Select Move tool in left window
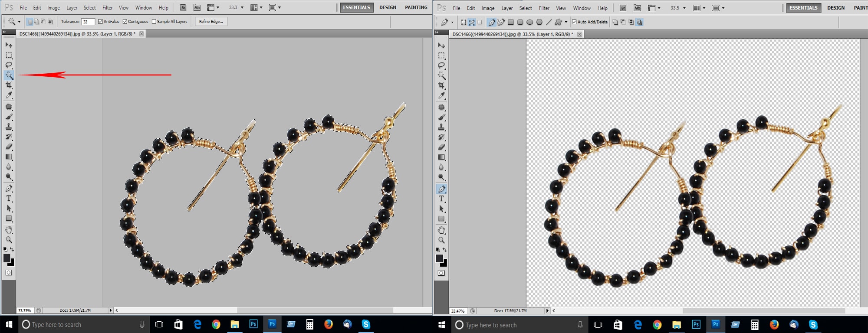 point(9,45)
